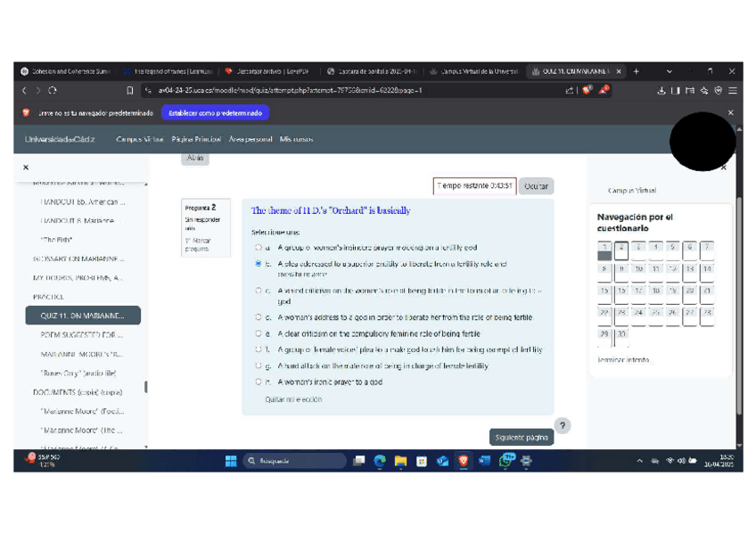Screen dimensions: 756x534
Task: Close the left course index sidebar
Action: pyautogui.click(x=26, y=167)
